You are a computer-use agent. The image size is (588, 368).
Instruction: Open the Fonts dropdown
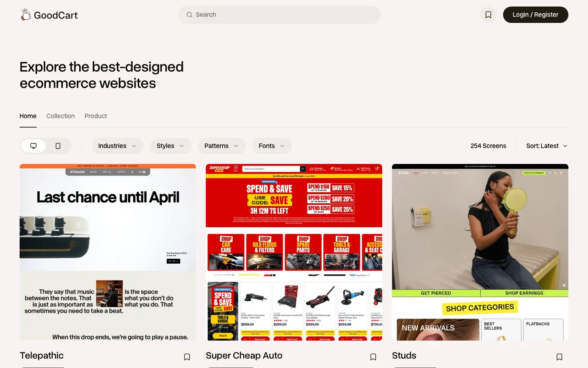click(272, 146)
